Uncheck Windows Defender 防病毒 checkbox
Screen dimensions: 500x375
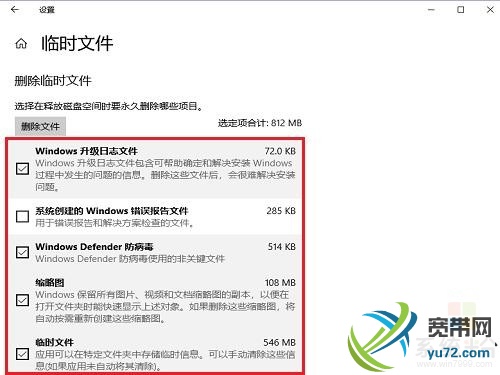point(22,252)
